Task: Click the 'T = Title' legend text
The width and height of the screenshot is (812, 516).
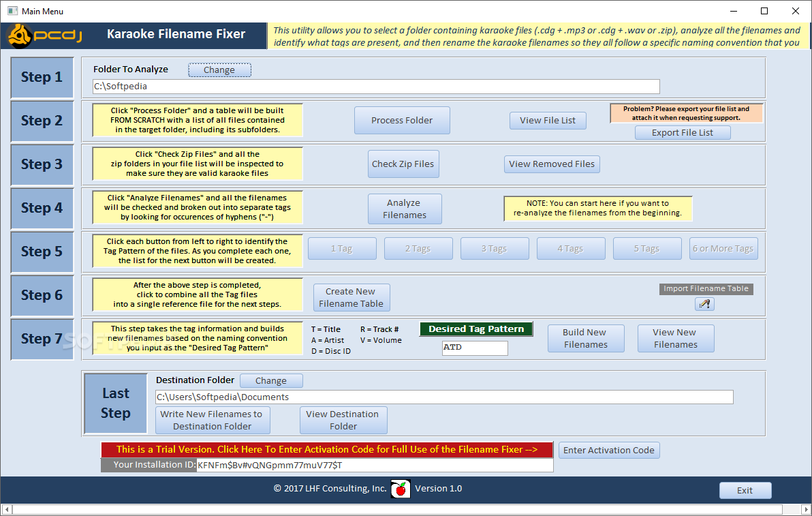Action: click(x=326, y=329)
